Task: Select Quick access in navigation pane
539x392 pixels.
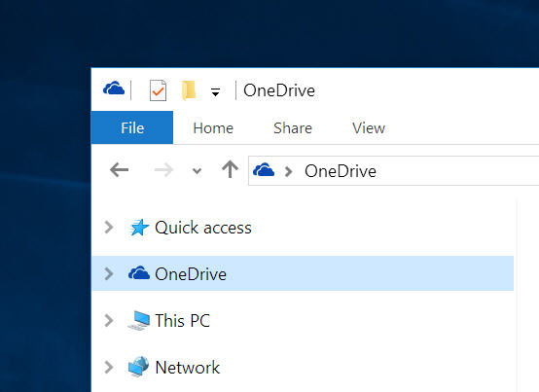Action: [x=202, y=228]
